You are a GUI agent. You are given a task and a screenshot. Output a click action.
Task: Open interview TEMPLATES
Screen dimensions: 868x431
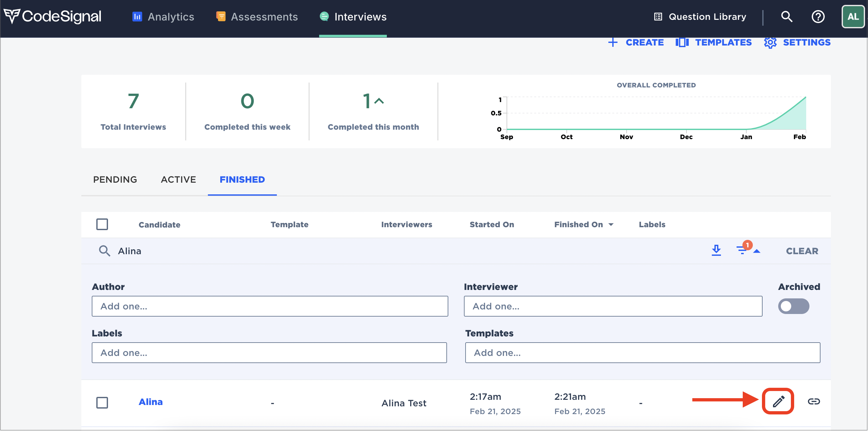click(x=723, y=43)
